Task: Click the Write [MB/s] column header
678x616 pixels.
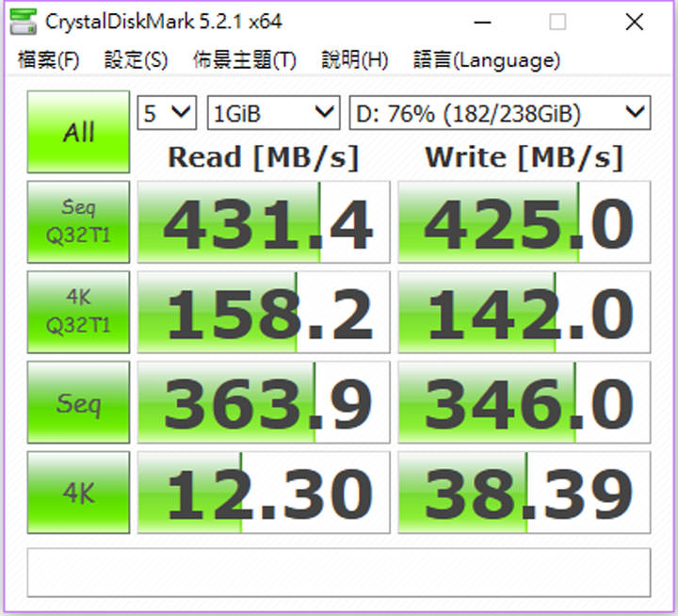Action: pyautogui.click(x=525, y=157)
